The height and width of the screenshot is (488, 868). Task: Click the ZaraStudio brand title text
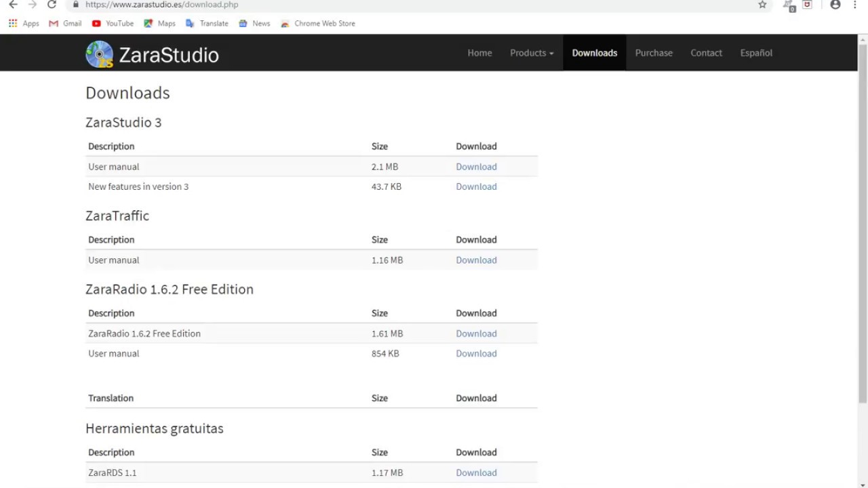coord(169,55)
